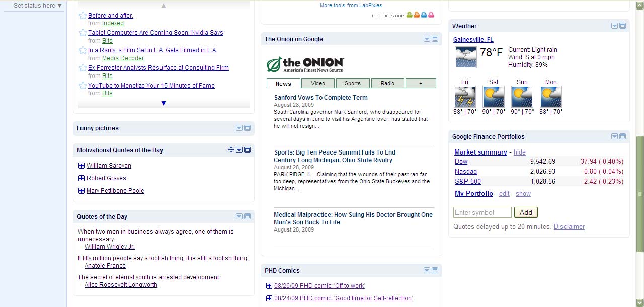Click Monday forecast icon
The width and height of the screenshot is (644, 307).
pyautogui.click(x=551, y=96)
